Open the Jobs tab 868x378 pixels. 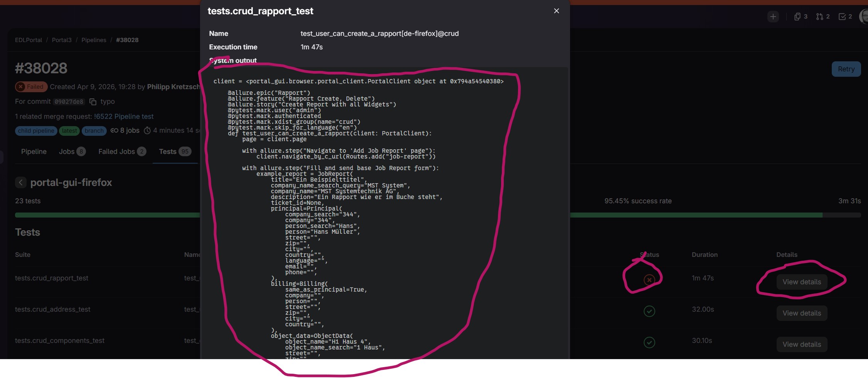(72, 152)
